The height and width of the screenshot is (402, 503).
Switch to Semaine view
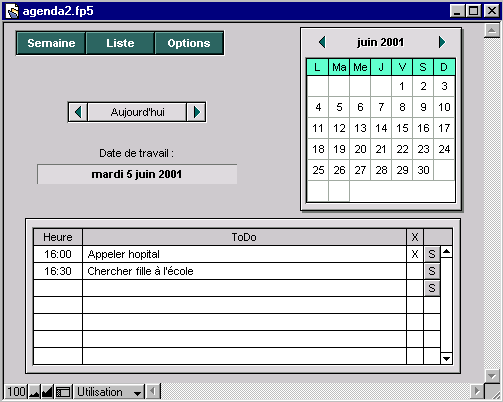pyautogui.click(x=51, y=43)
